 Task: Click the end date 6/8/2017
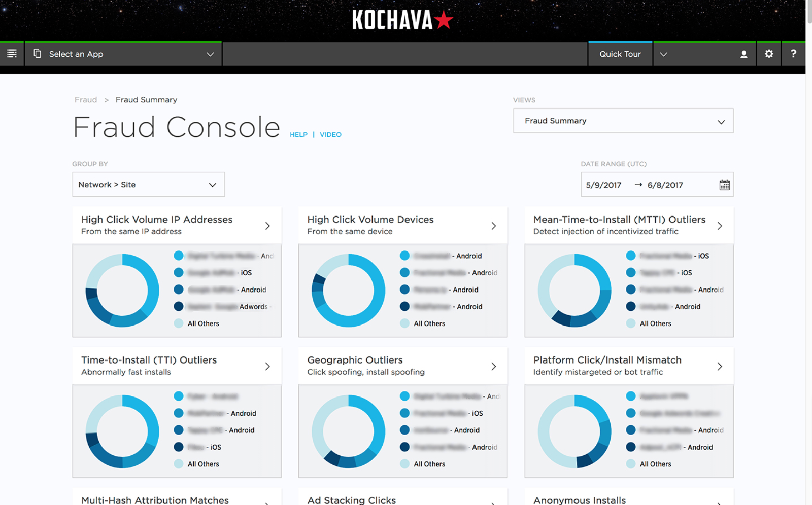665,185
